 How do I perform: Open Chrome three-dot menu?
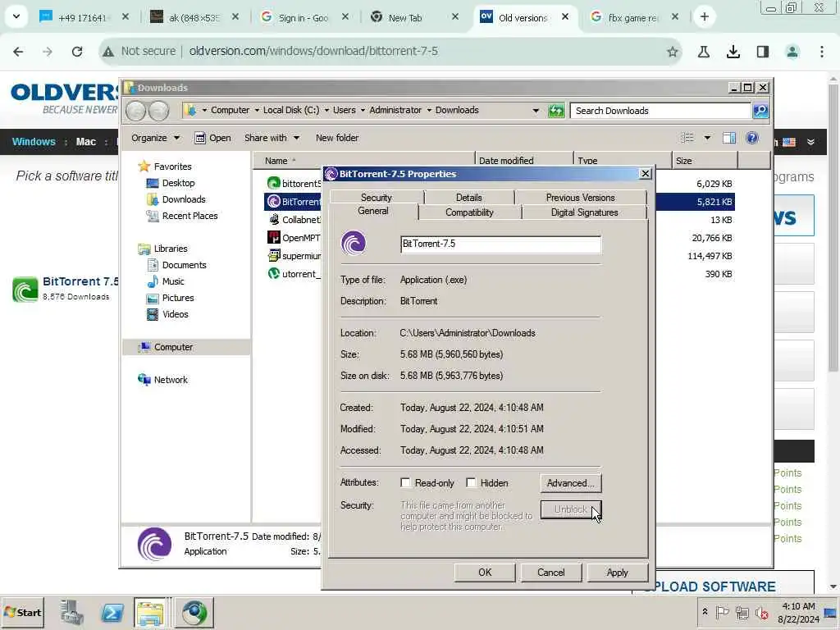[821, 52]
